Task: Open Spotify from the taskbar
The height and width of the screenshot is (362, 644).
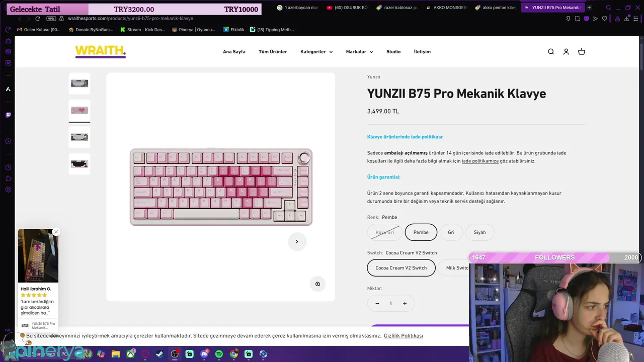Action: (219, 354)
